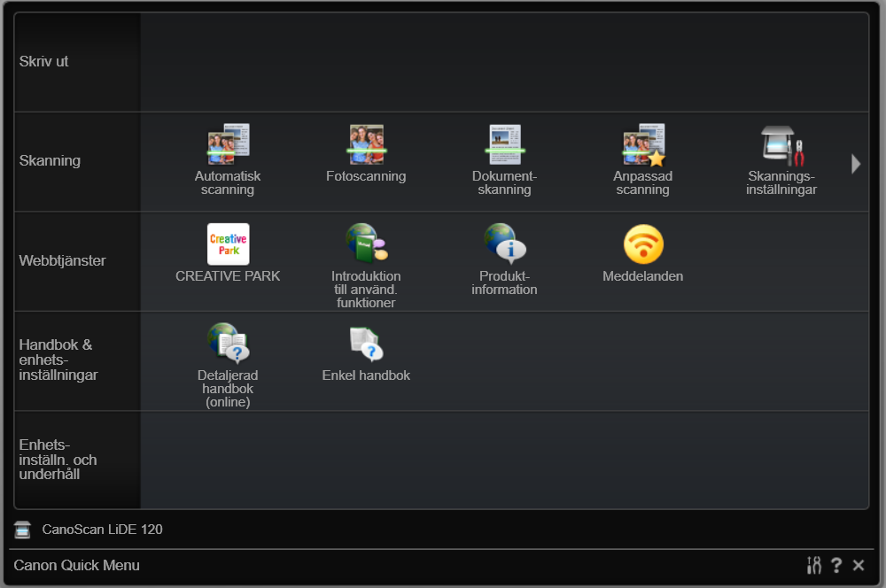Open Detaljerad handbok (online)
886x588 pixels.
pos(228,344)
